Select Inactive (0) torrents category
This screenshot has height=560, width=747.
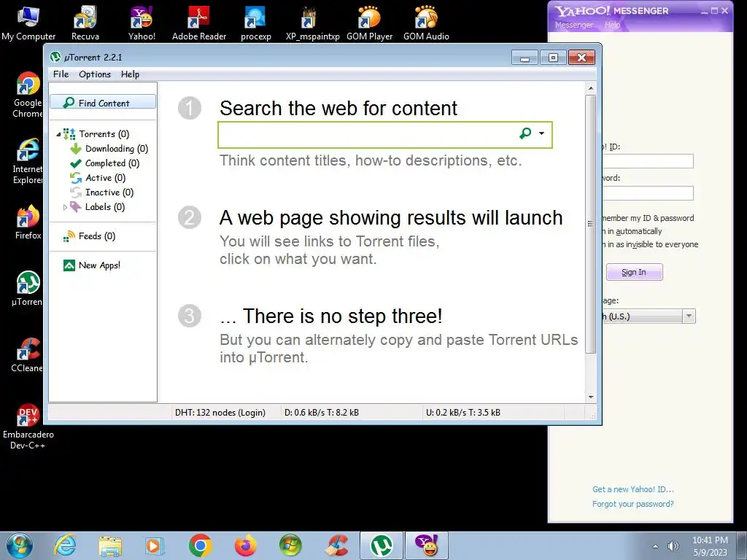(102, 192)
